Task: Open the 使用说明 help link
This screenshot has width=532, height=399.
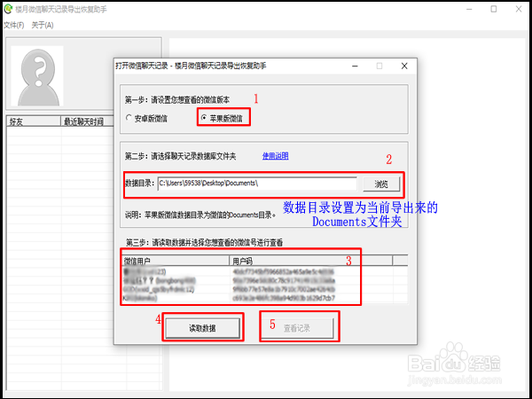Action: pyautogui.click(x=275, y=156)
